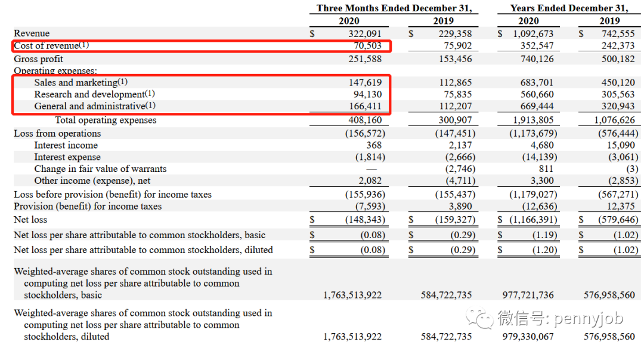Select other income value 2,082
The height and width of the screenshot is (348, 644).
click(370, 181)
